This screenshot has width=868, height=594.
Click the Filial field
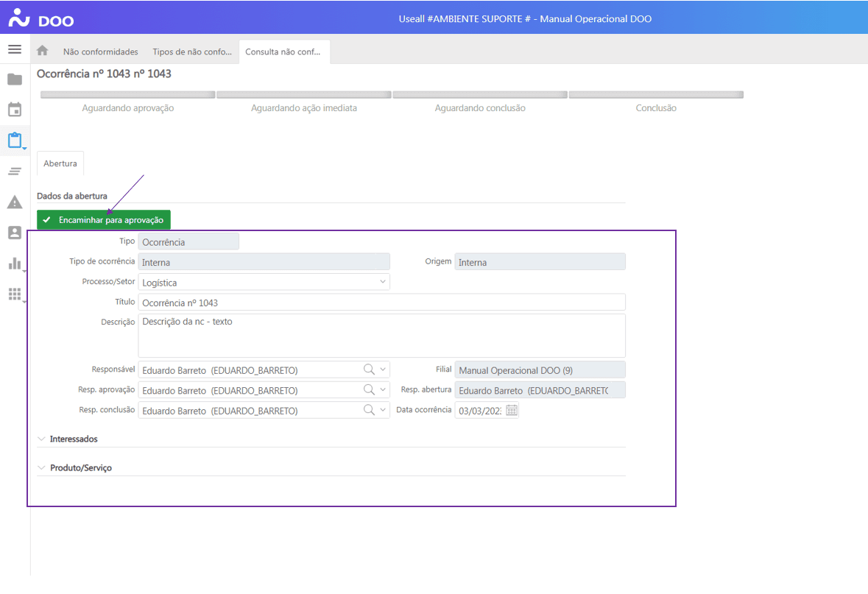[540, 370]
